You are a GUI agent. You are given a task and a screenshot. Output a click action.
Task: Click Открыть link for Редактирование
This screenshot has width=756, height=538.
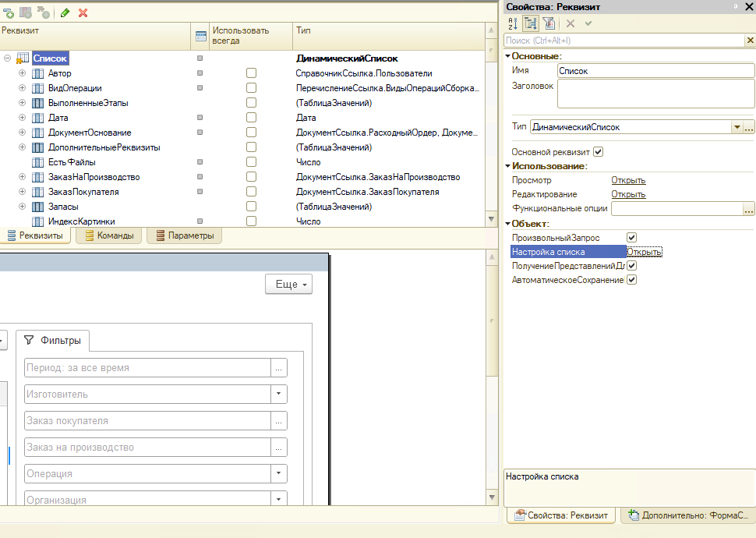point(628,194)
